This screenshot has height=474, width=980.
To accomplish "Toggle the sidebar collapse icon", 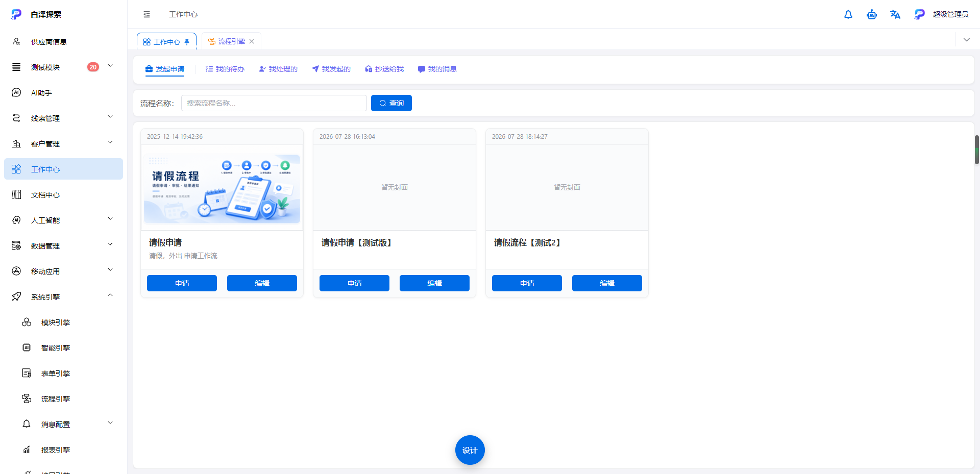I will [147, 14].
